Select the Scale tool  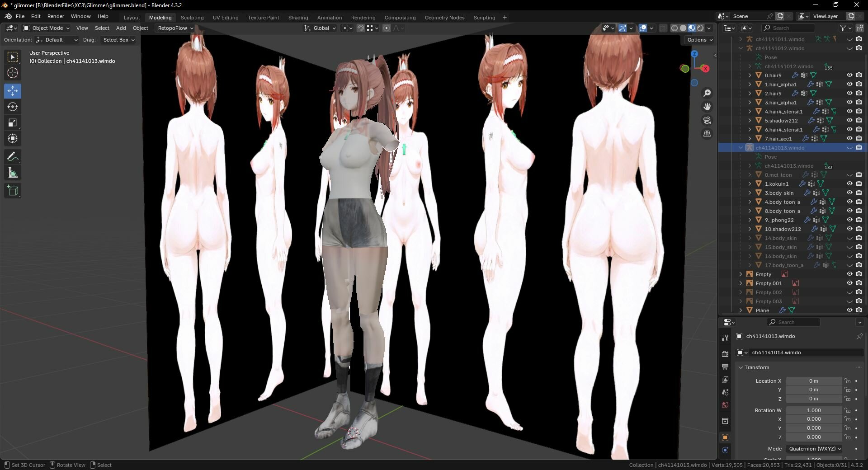click(x=13, y=122)
